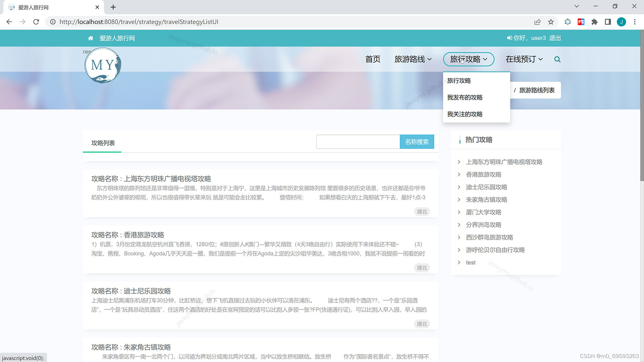Image resolution: width=644 pixels, height=362 pixels.
Task: Click the 名称搜索 button
Action: coord(417,142)
